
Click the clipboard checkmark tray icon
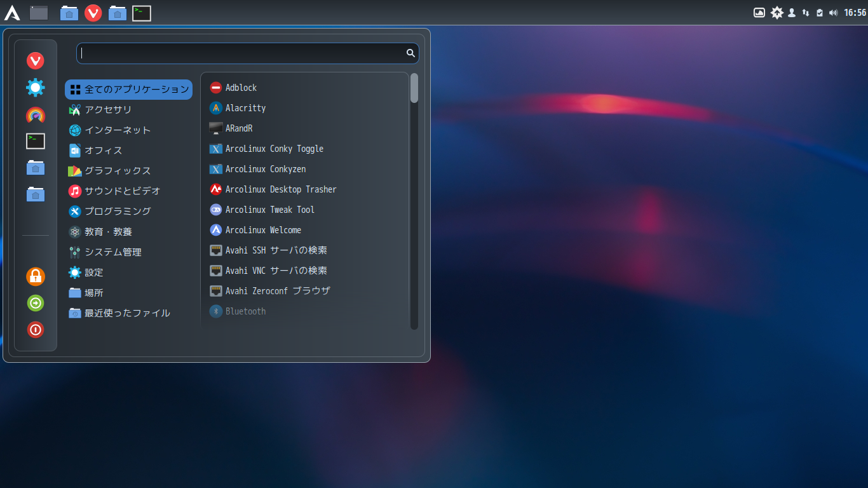tap(820, 13)
